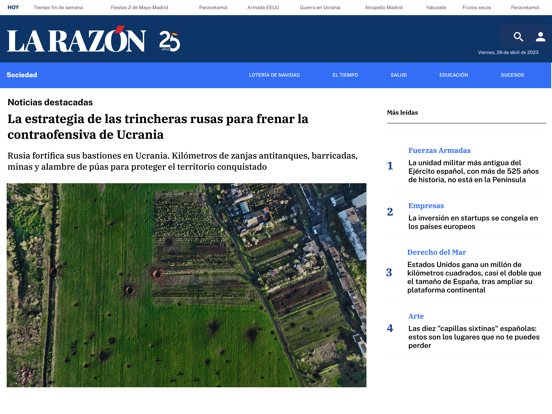Click ranking number 1 in Más leídas

click(390, 166)
